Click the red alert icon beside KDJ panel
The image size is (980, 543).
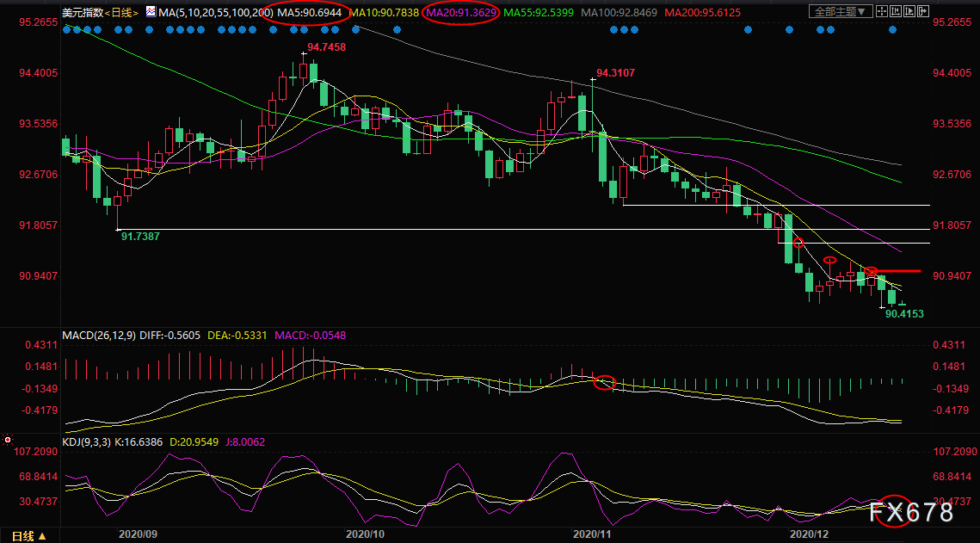click(9, 440)
